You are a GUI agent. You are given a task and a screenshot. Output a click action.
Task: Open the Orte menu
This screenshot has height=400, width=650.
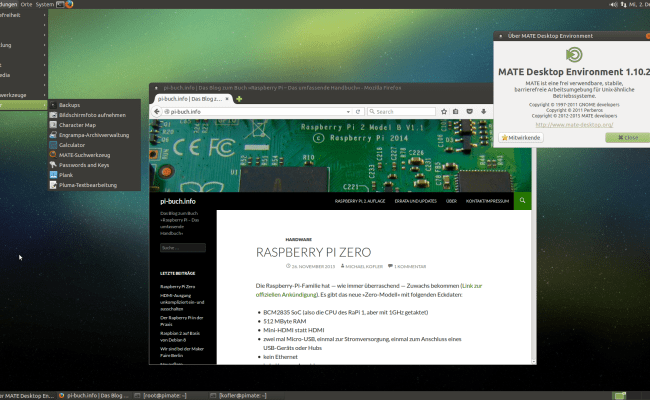pos(26,4)
